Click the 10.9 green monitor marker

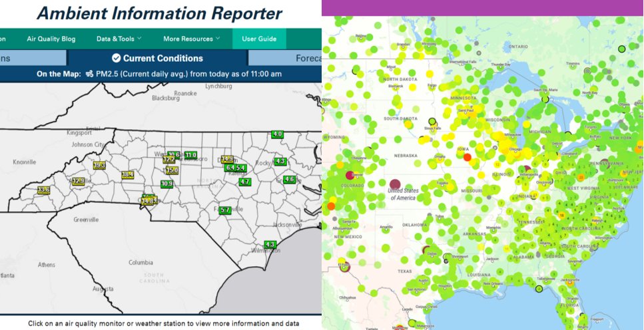tap(166, 184)
